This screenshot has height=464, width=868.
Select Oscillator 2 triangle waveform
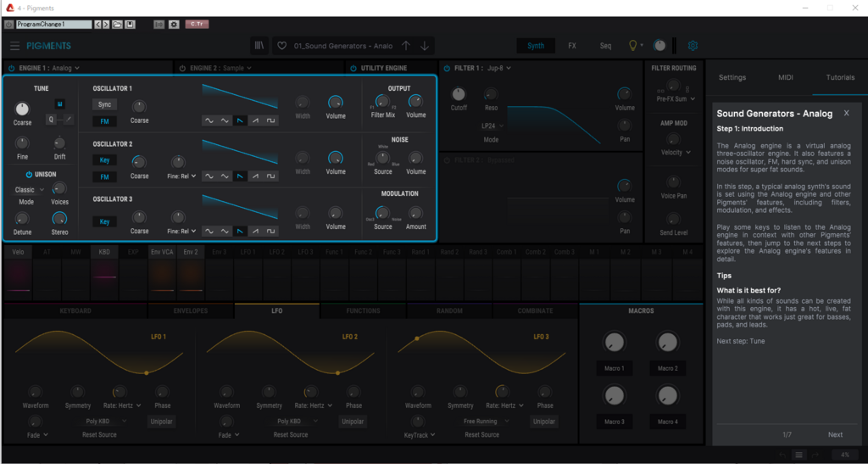point(225,176)
